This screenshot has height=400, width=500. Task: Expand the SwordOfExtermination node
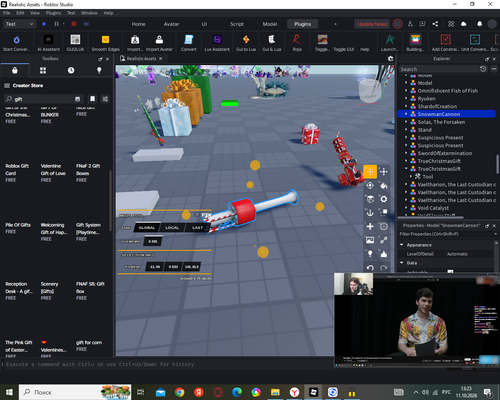click(406, 153)
